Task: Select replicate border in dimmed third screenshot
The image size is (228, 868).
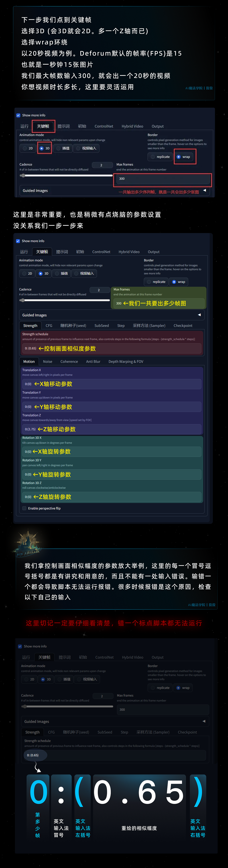Action: coord(160,688)
